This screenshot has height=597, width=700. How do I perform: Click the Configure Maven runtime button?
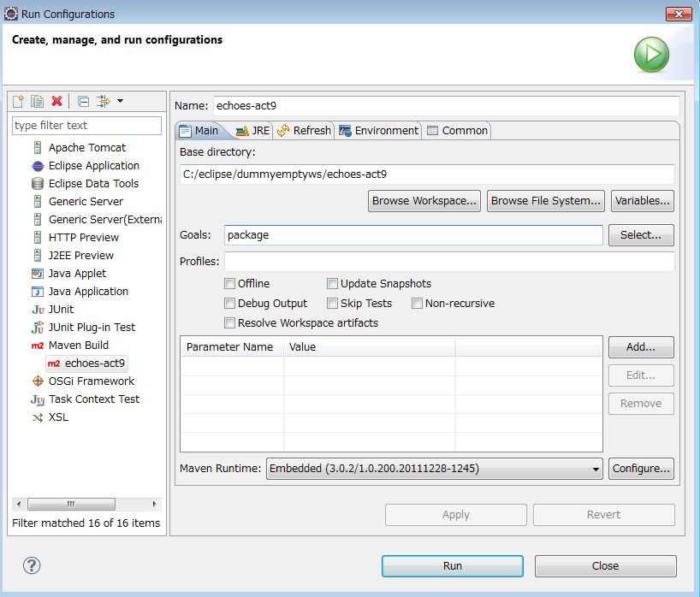coord(641,469)
